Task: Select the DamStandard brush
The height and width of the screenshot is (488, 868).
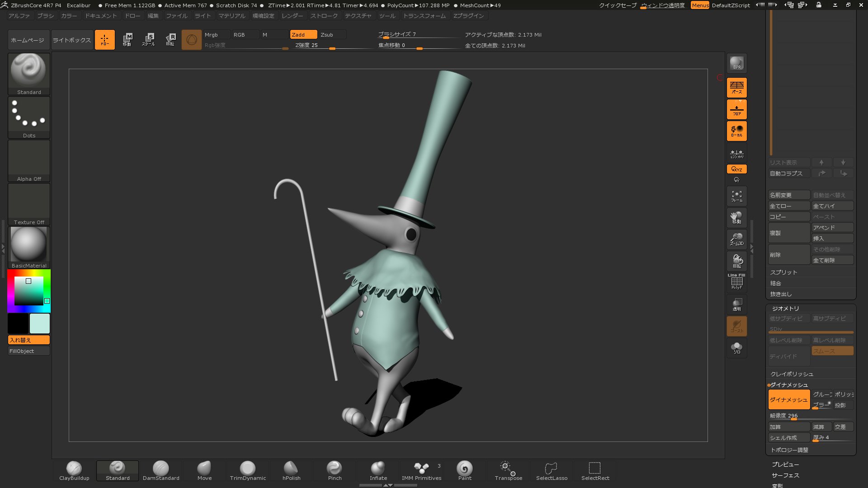Action: click(161, 470)
